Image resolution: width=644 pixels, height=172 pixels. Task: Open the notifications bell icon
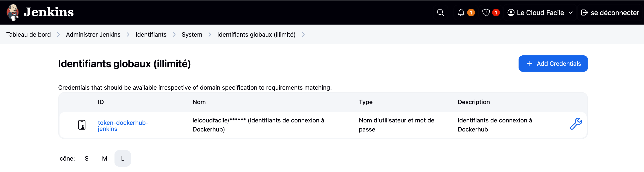coord(461,13)
